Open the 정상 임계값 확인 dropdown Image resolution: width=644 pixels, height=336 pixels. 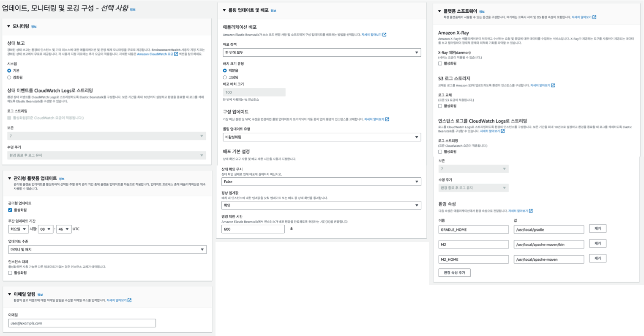tap(321, 205)
